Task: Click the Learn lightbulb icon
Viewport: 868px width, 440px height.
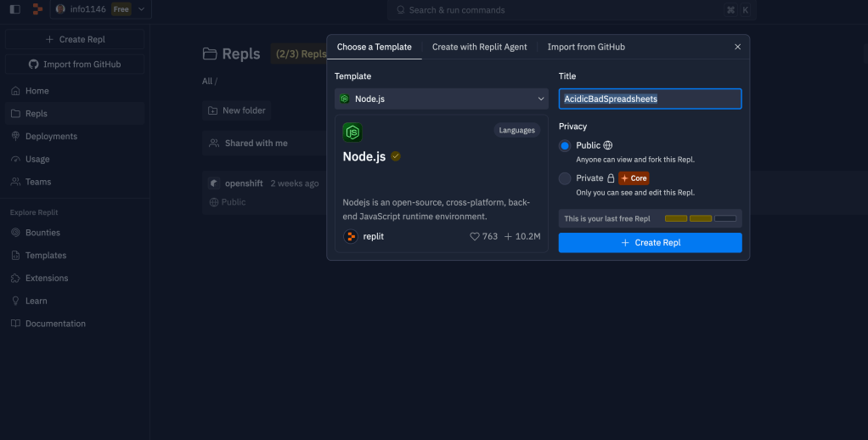Action: pos(15,301)
